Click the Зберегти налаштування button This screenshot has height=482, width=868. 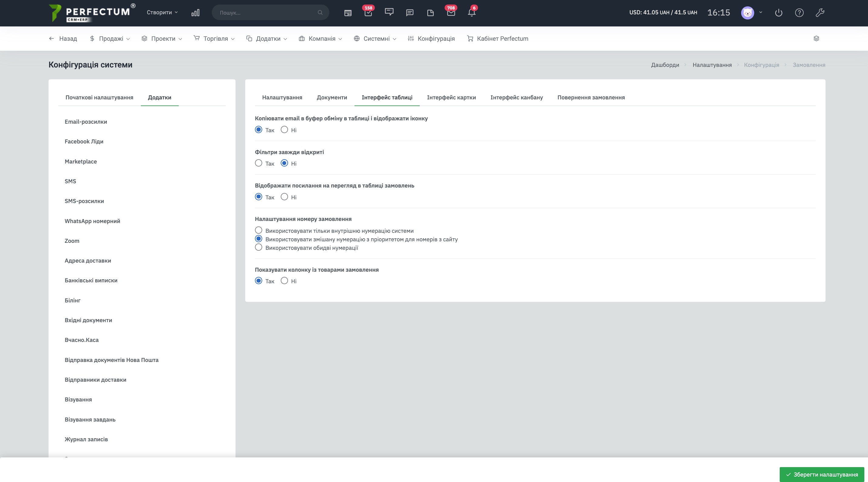822,475
